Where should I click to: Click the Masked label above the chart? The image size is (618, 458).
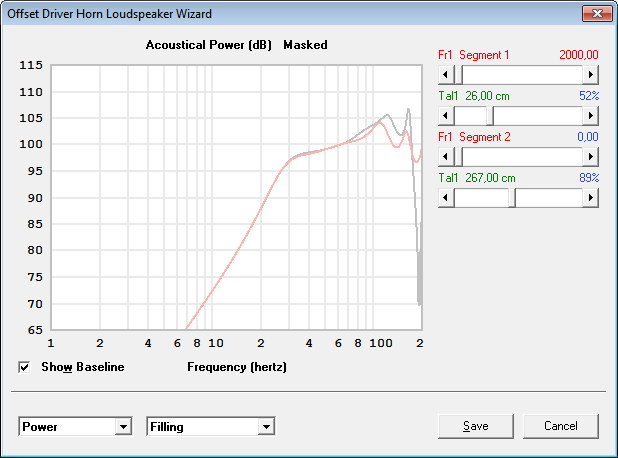pos(305,45)
